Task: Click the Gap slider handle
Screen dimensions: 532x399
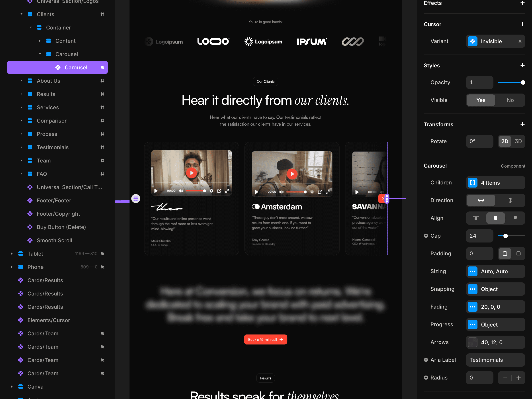Action: 506,236
